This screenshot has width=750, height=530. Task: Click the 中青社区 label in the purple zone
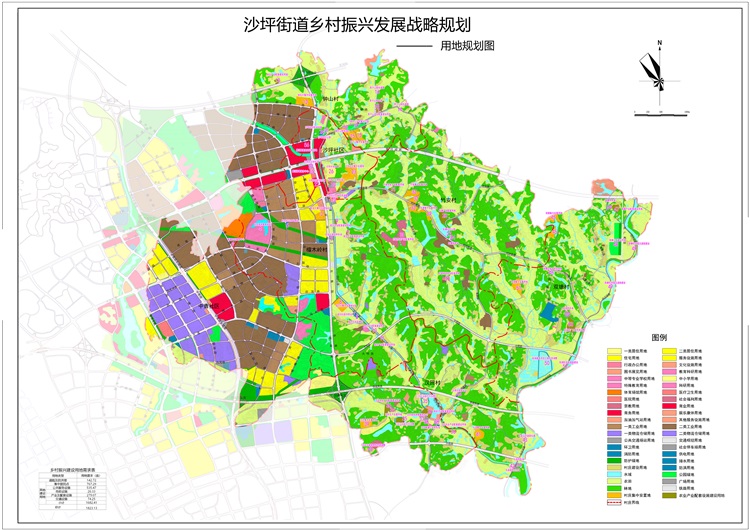click(208, 306)
